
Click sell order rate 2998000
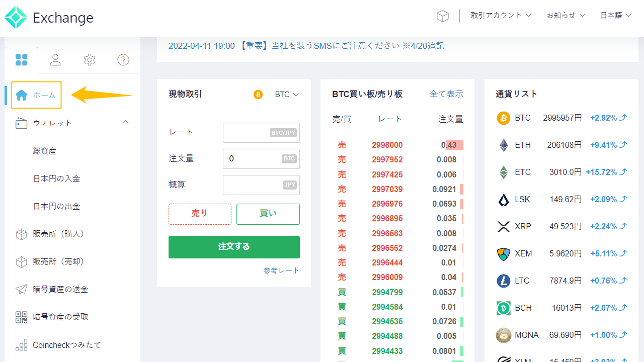(x=387, y=145)
